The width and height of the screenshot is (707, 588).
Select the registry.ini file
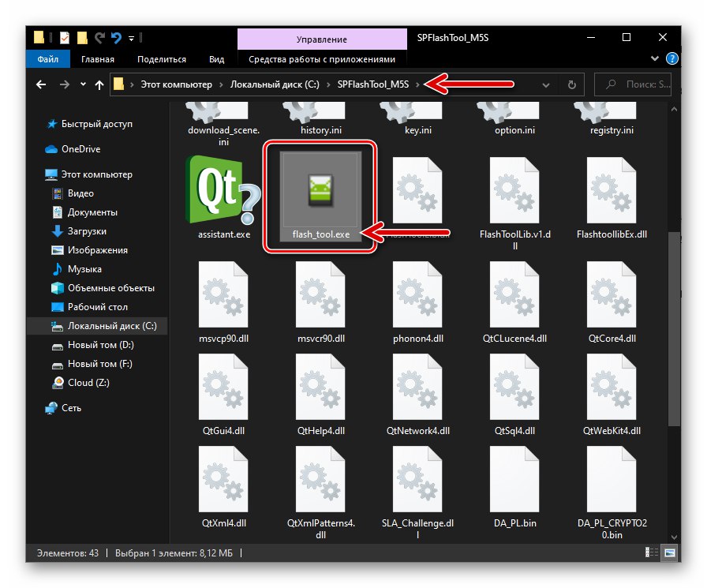(x=612, y=118)
